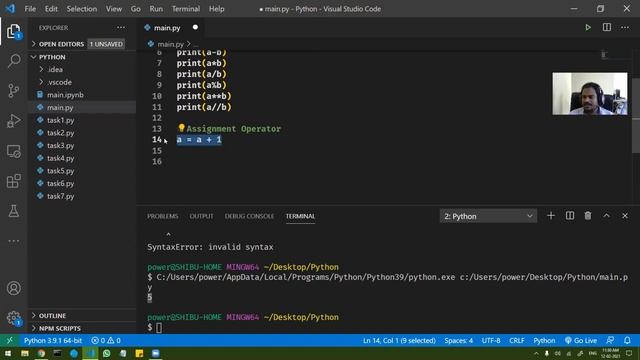
Task: Open editor More Actions ellipsis
Action: (625, 27)
